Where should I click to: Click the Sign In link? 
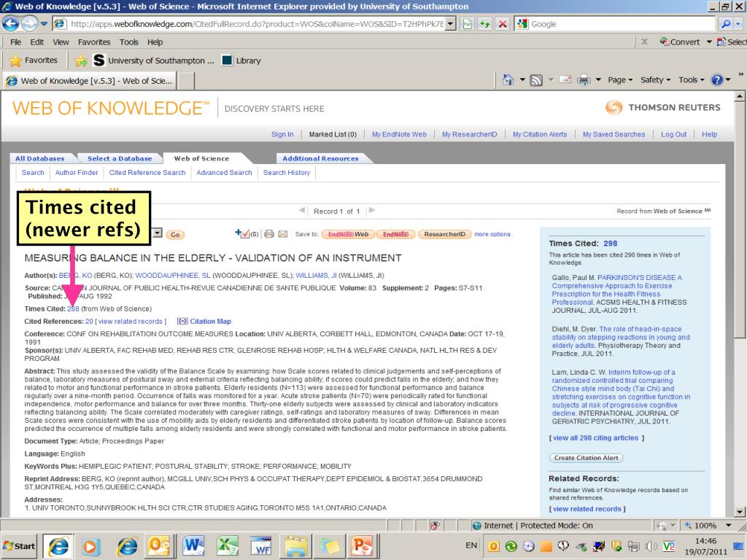282,134
